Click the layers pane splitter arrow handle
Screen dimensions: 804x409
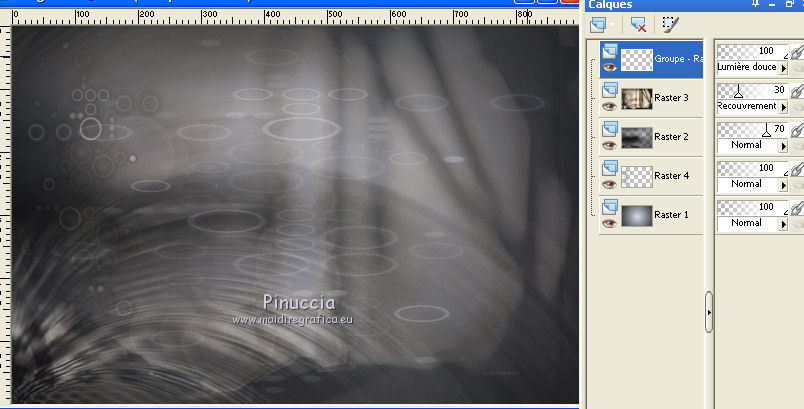[709, 312]
